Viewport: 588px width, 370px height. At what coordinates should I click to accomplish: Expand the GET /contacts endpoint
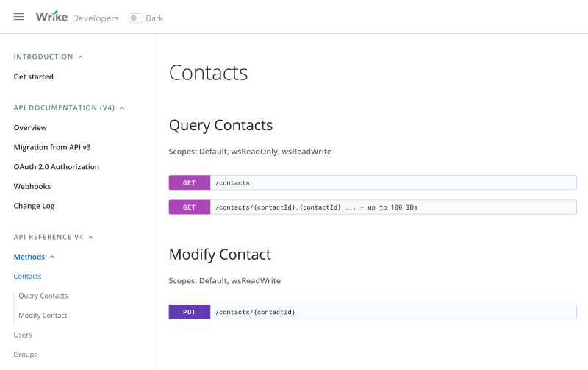(x=372, y=182)
